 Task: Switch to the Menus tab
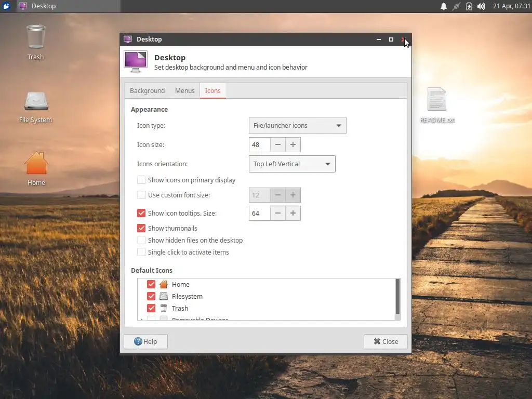(x=185, y=90)
